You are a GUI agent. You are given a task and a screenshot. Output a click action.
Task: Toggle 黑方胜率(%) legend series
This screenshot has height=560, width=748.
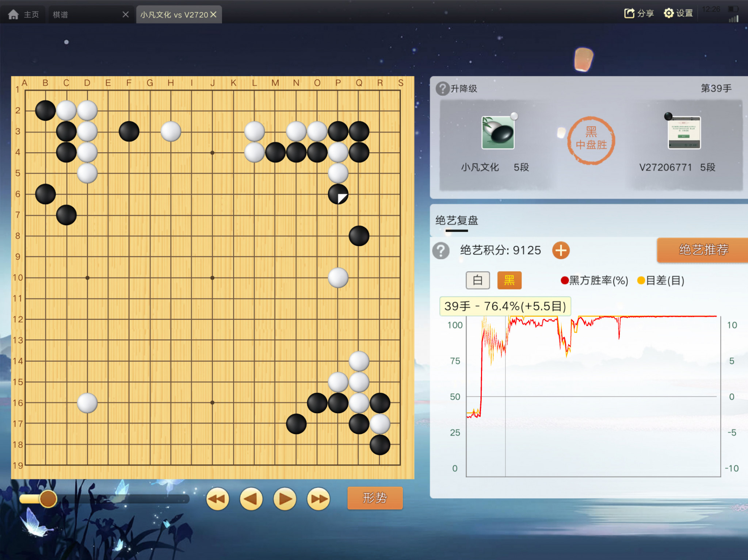tap(594, 280)
